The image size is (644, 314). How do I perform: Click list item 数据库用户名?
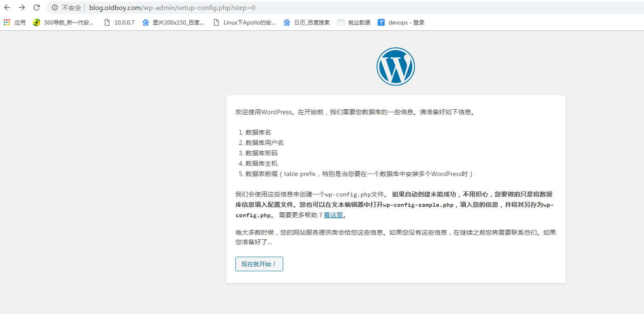(264, 143)
